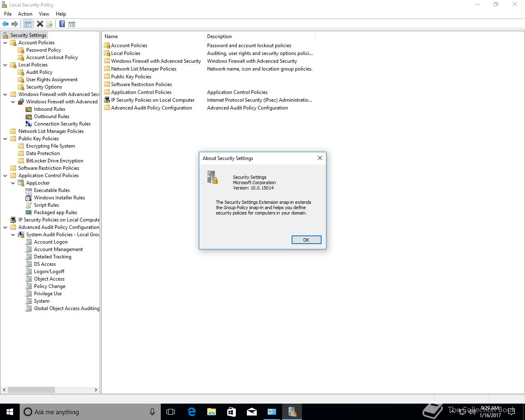
Task: Open the Help menu
Action: (61, 14)
